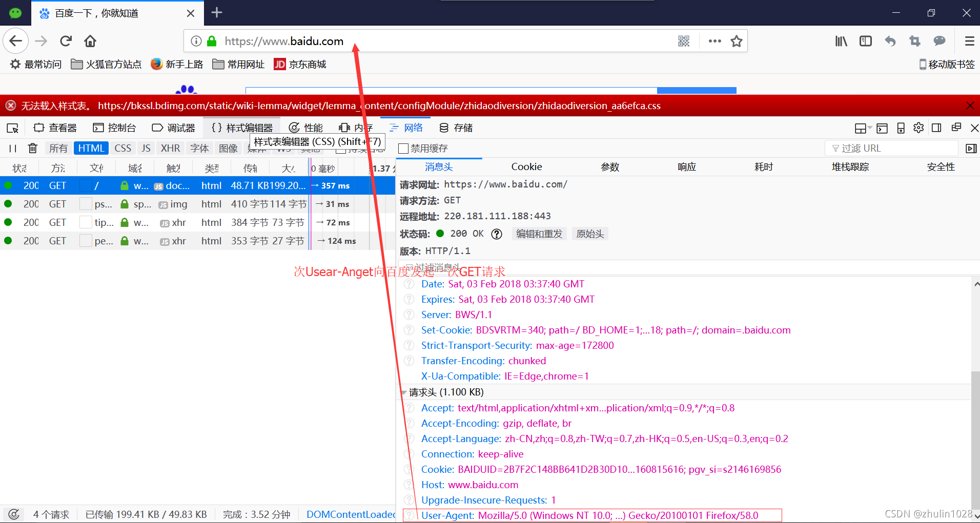The height and width of the screenshot is (523, 980).
Task: Click the 过滤 URL input field
Action: tap(891, 149)
